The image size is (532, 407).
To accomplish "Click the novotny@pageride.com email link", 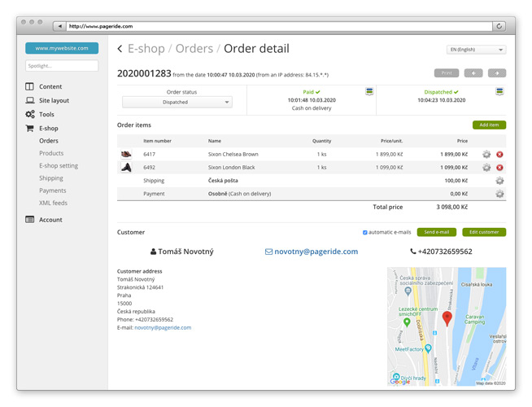I will point(312,252).
